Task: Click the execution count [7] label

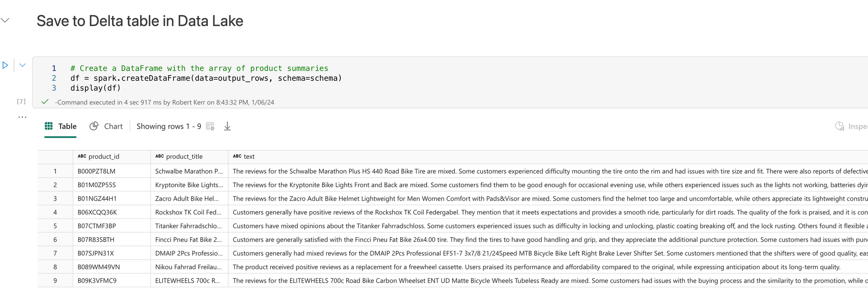Action: (x=21, y=102)
